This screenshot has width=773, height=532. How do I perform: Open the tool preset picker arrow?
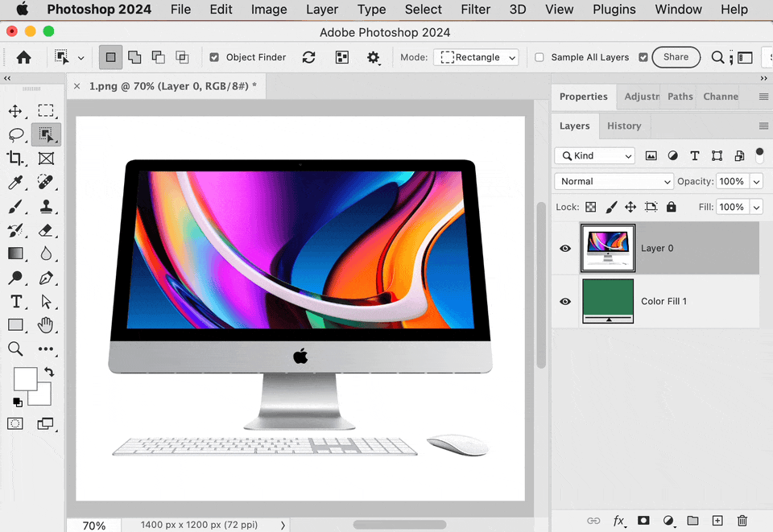81,58
